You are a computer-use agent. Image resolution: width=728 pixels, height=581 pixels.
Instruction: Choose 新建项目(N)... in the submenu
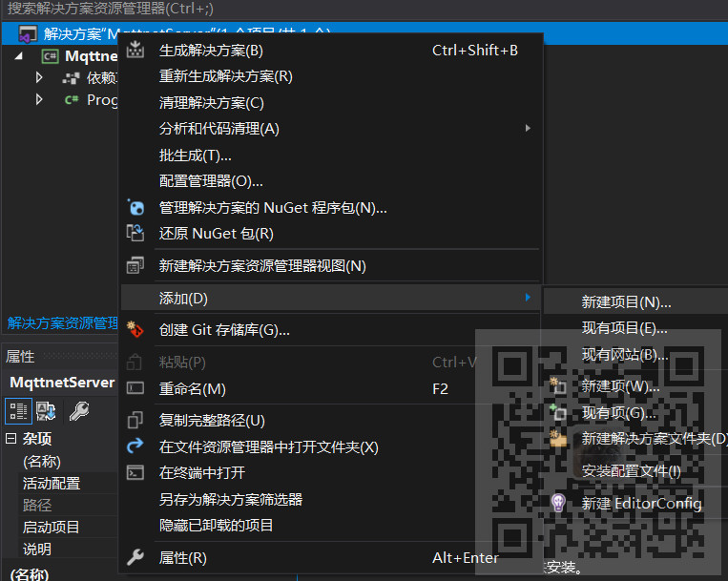click(x=635, y=302)
